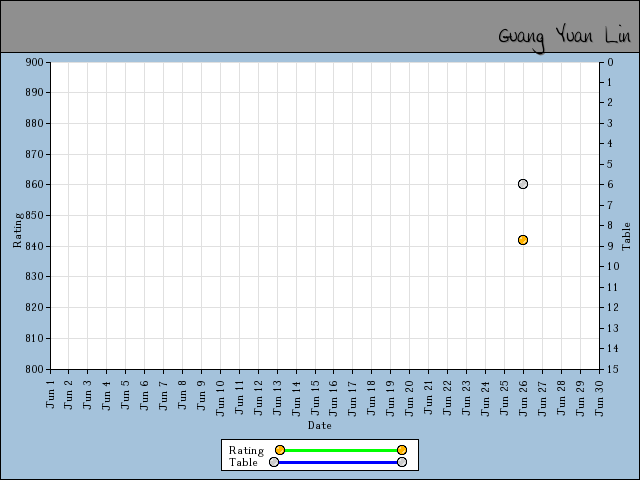Click the blue Table line in the legend
Viewport: 640px width, 480px height.
[x=338, y=462]
